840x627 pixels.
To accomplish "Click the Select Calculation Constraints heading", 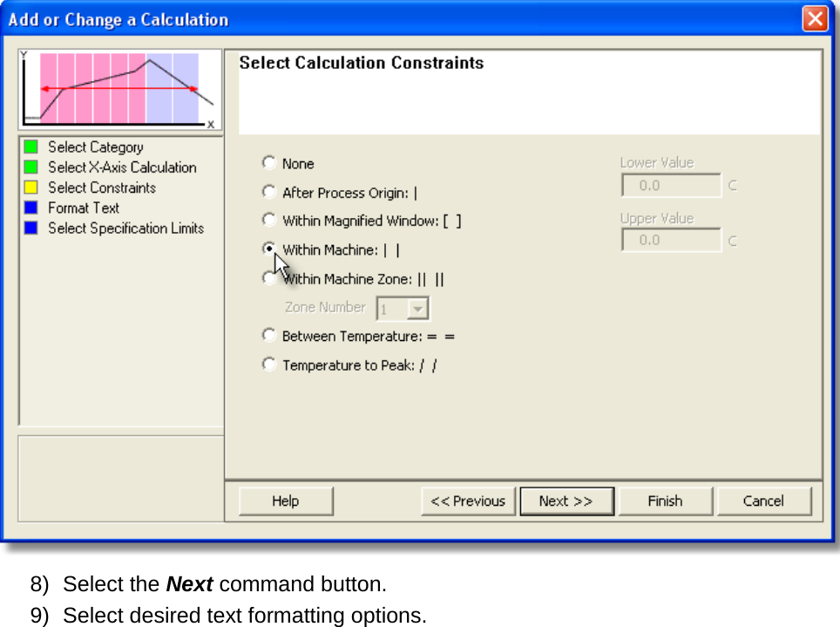I will click(x=361, y=63).
